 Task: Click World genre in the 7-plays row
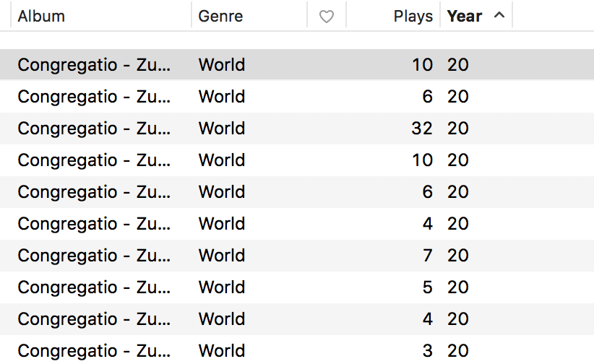(222, 256)
